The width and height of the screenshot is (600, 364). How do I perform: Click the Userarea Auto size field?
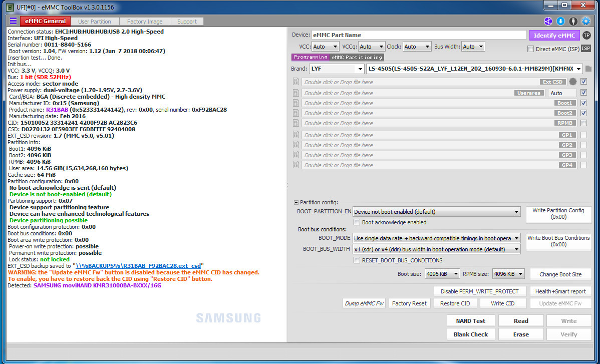[x=562, y=93]
